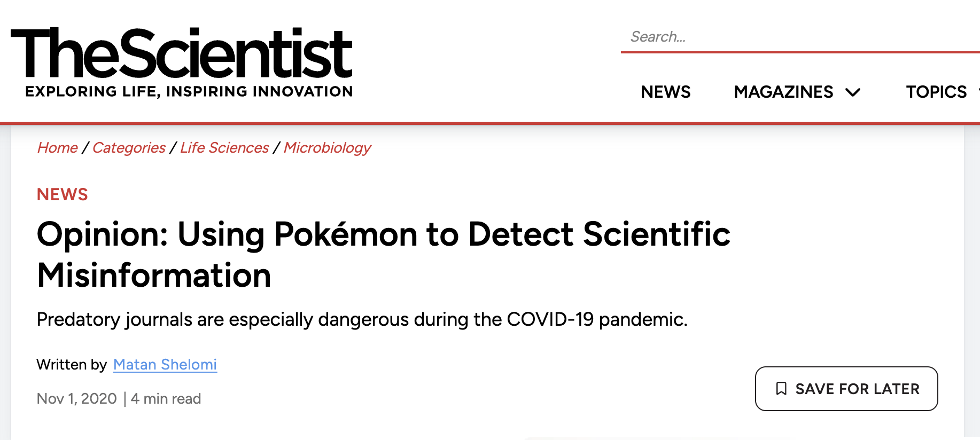Click the "Written by" label
This screenshot has width=980, height=440.
pyautogui.click(x=72, y=365)
